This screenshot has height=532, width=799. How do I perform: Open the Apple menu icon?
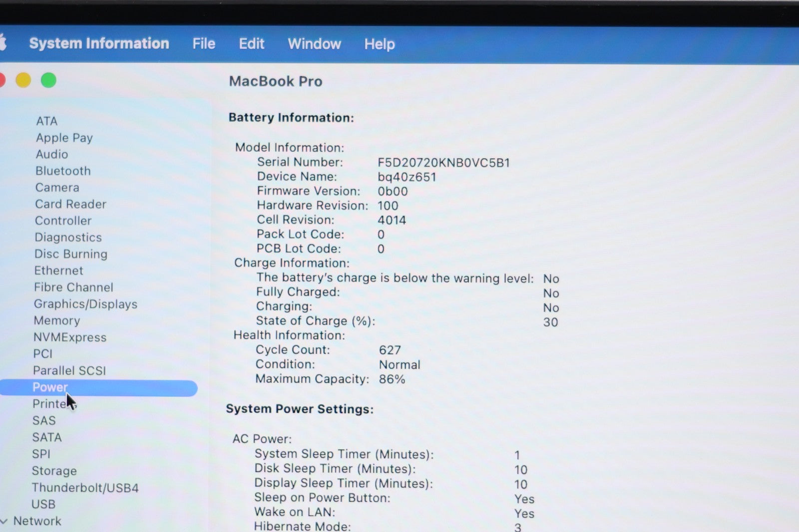click(2, 43)
